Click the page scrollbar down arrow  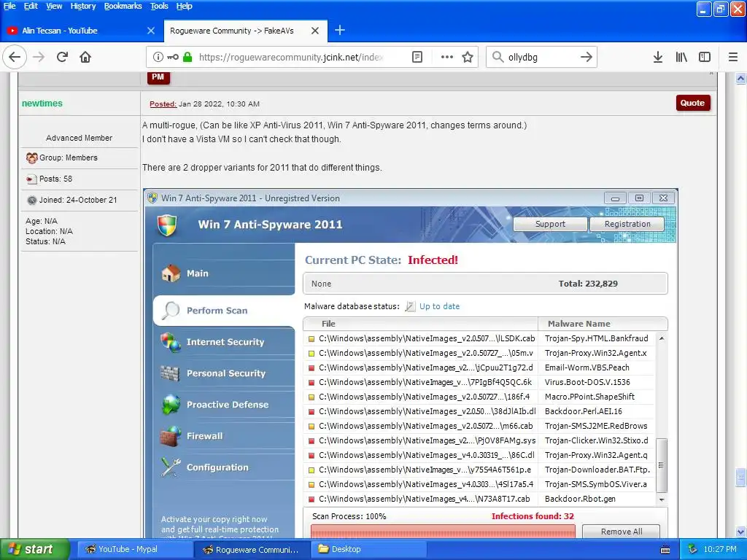[741, 532]
